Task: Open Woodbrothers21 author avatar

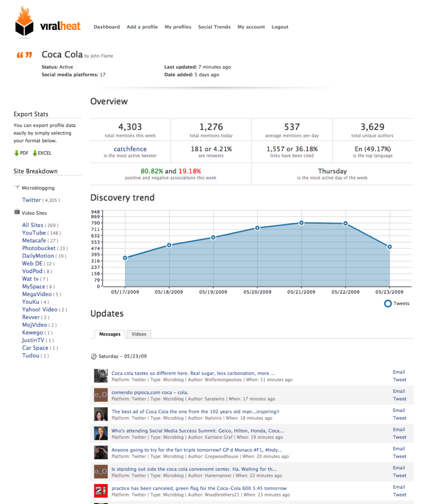Action: pyautogui.click(x=101, y=491)
